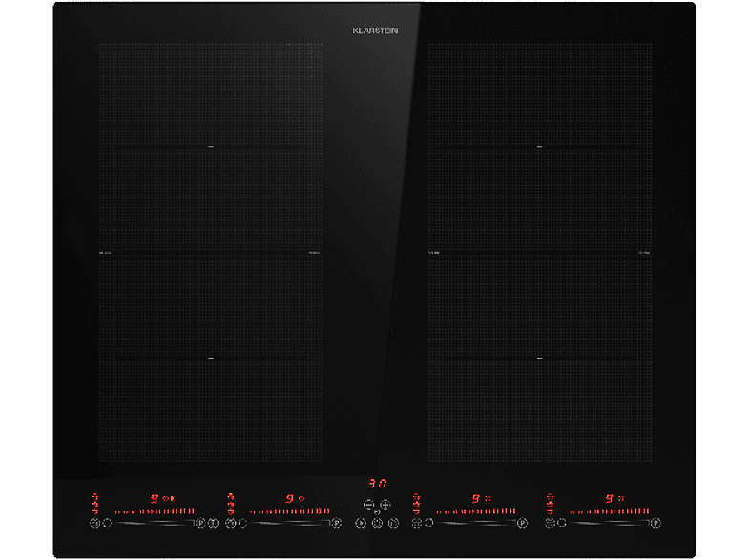The image size is (750, 560).
Task: Tap the upper-left flex cooking zone
Action: (211, 147)
